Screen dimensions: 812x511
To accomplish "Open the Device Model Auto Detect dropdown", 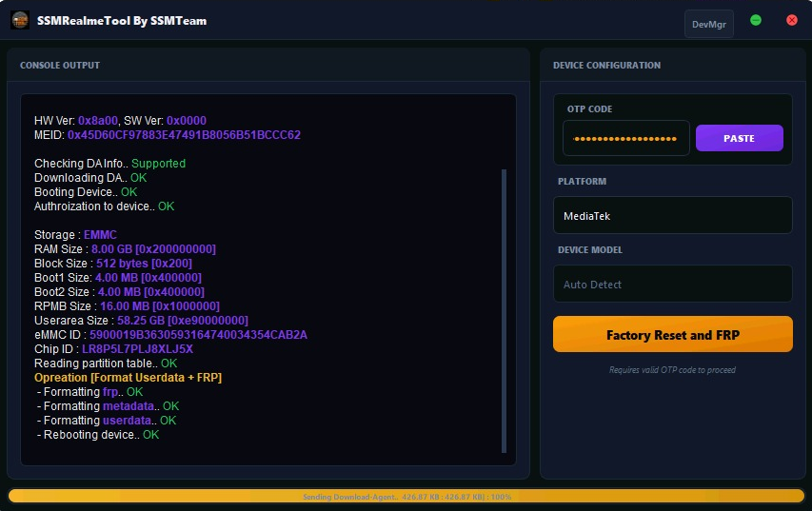I will [673, 284].
